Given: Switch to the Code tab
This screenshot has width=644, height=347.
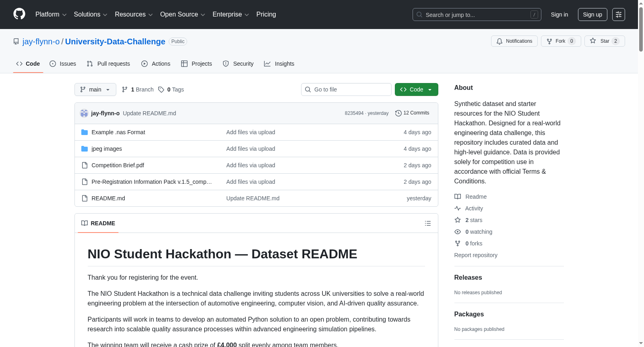Looking at the screenshot, I should [28, 64].
